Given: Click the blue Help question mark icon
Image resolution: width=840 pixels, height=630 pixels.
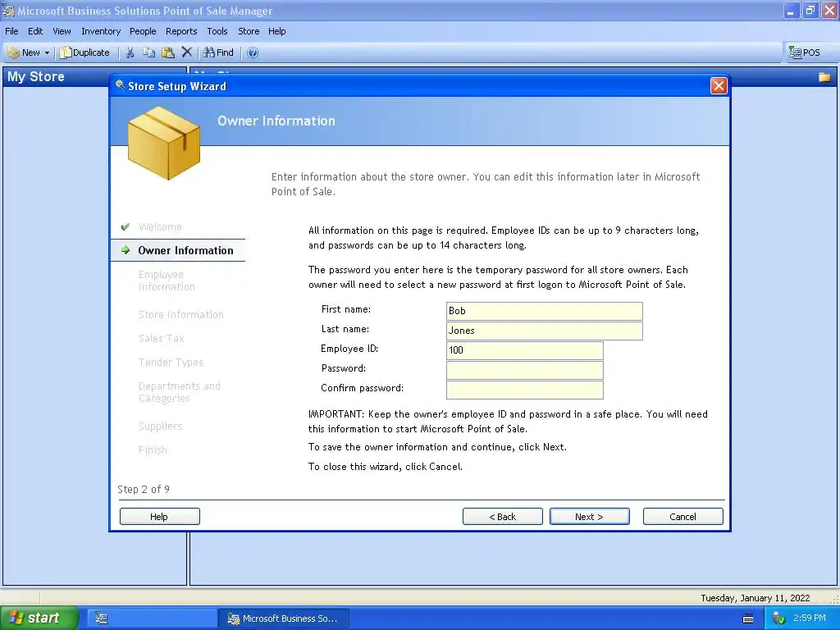Looking at the screenshot, I should [x=253, y=52].
